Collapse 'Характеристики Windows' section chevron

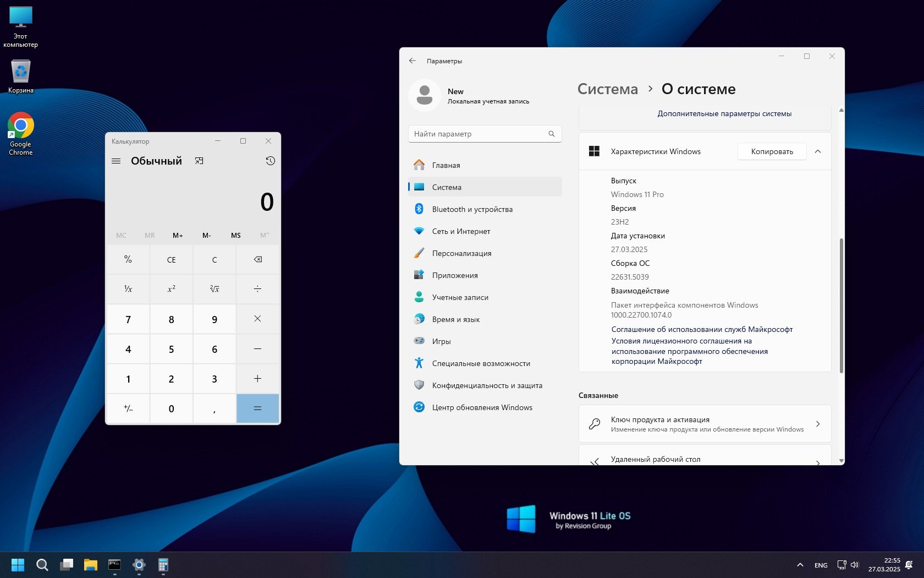818,151
